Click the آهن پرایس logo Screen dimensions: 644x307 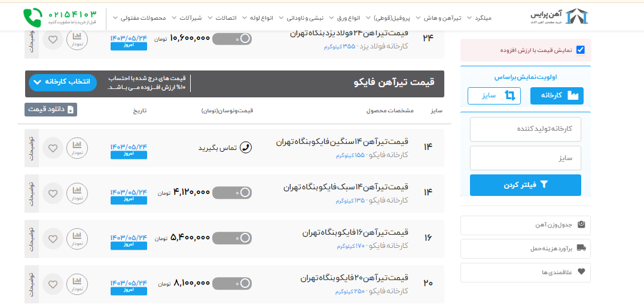pos(560,17)
